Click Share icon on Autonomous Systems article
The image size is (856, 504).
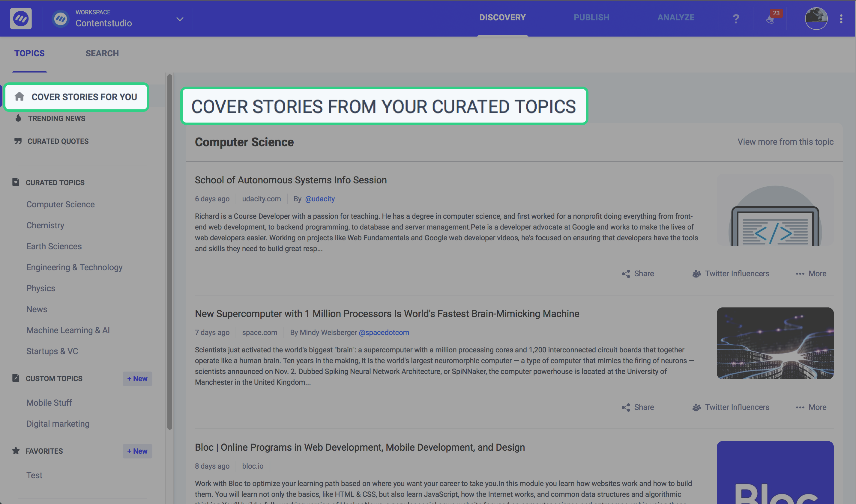click(x=626, y=274)
